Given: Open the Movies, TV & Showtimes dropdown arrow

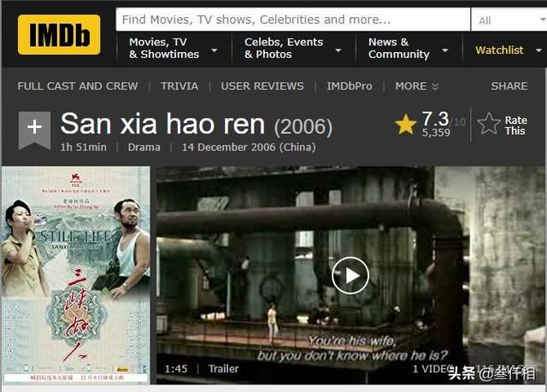Looking at the screenshot, I should (215, 50).
